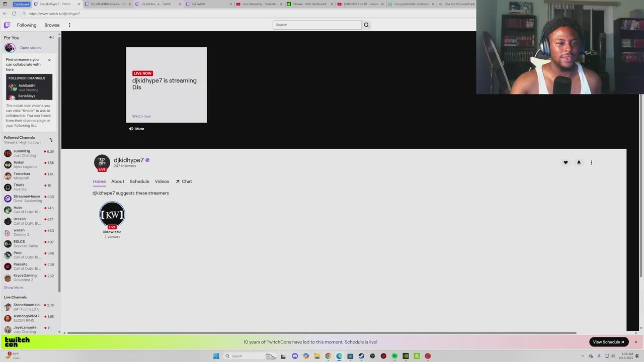This screenshot has height=362, width=644.
Task: Open StoneMountain live channel in sidebar
Action: coord(29,307)
